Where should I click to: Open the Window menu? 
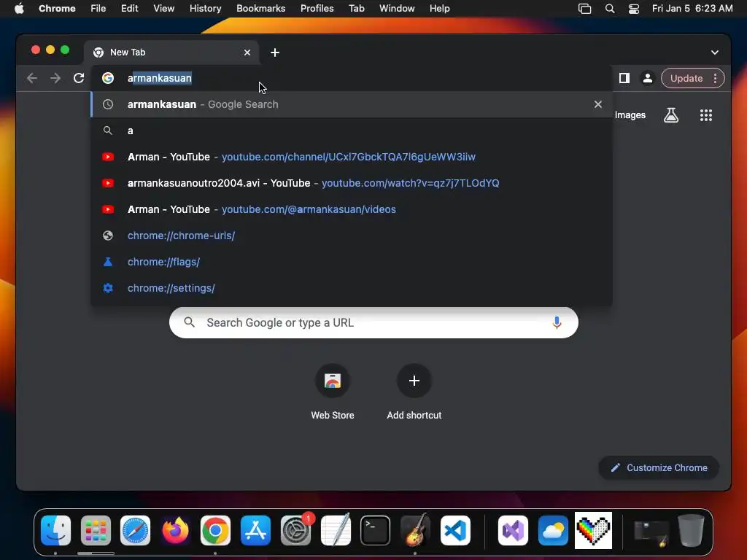pyautogui.click(x=397, y=8)
